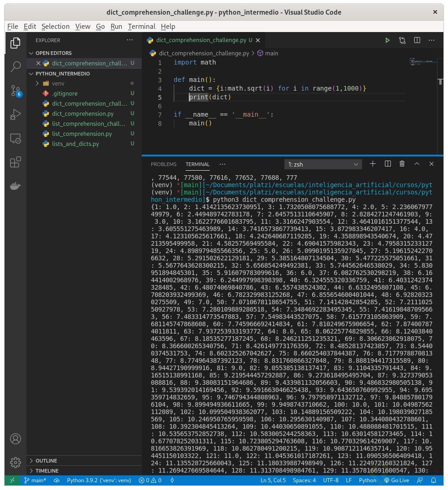Click Go Live in the status bar
This screenshot has height=490, width=448.
click(x=397, y=480)
